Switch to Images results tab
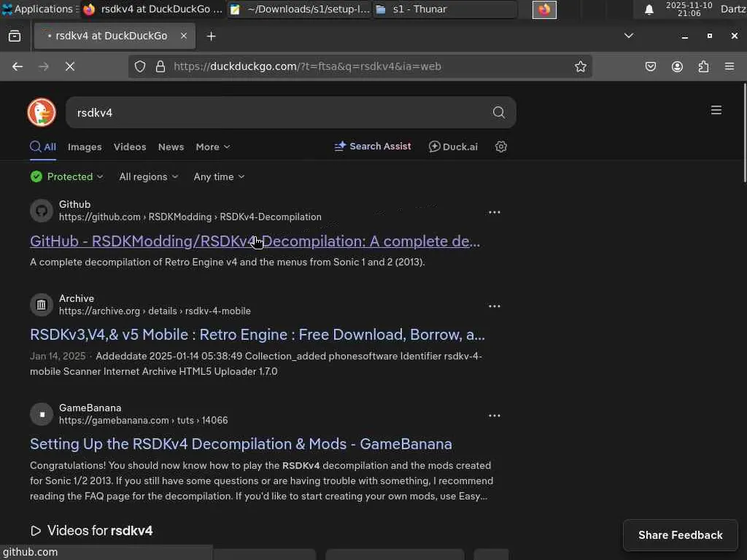The height and width of the screenshot is (560, 747). (85, 147)
